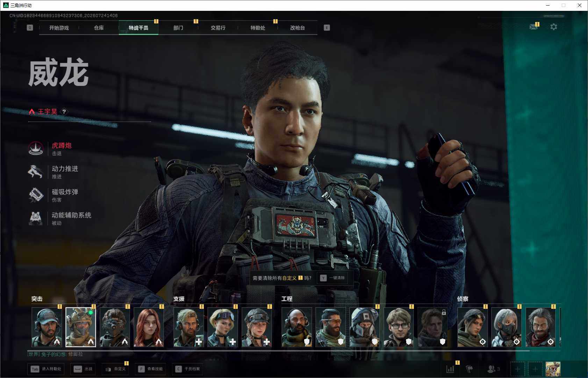
Task: Select the 动能辅助系统 passive skill icon
Action: coord(35,218)
